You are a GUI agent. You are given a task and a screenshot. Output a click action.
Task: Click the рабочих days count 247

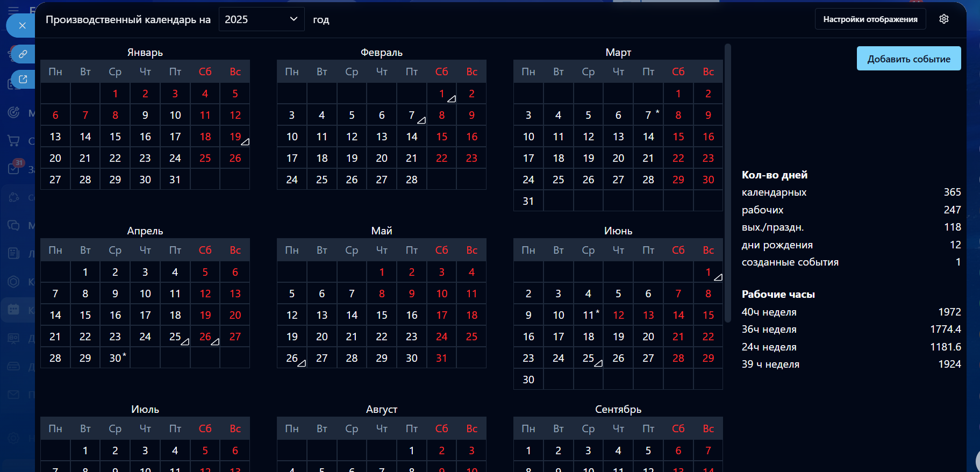point(952,210)
